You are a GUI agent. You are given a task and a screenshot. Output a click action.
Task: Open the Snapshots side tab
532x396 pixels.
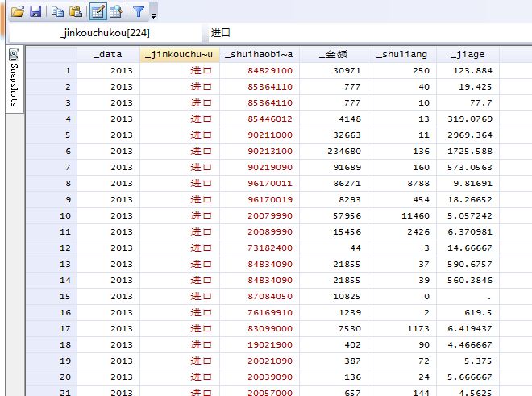point(13,81)
